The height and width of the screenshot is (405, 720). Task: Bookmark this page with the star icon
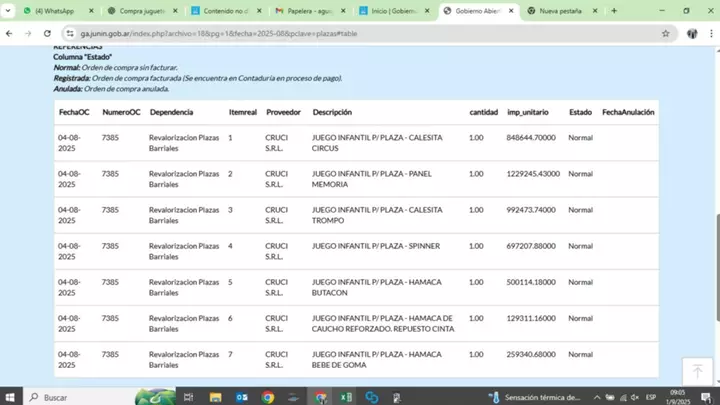pos(665,34)
